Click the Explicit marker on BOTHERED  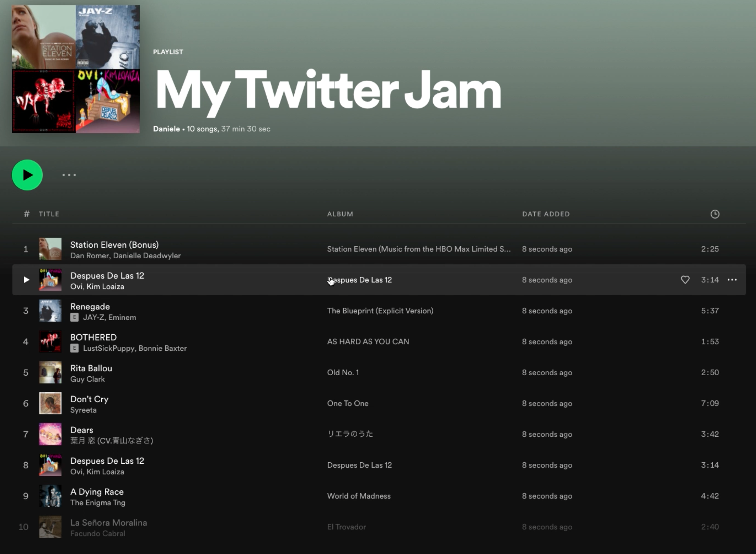[x=75, y=349]
